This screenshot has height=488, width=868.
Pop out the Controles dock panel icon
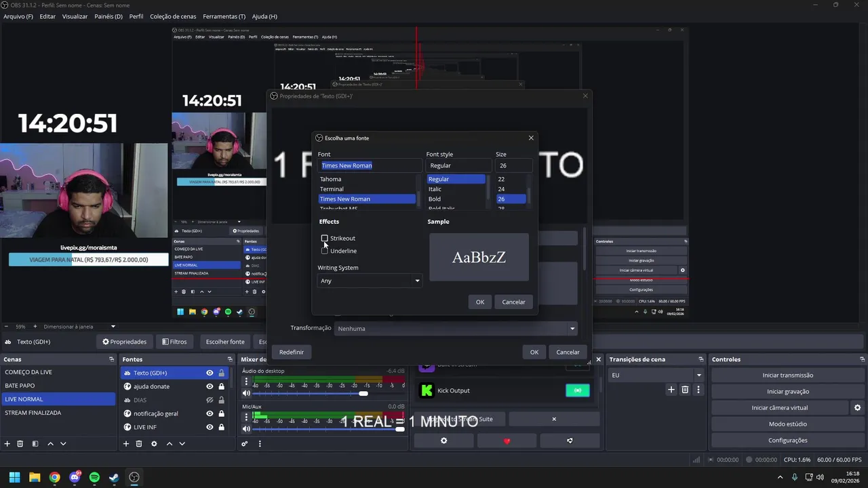point(863,359)
